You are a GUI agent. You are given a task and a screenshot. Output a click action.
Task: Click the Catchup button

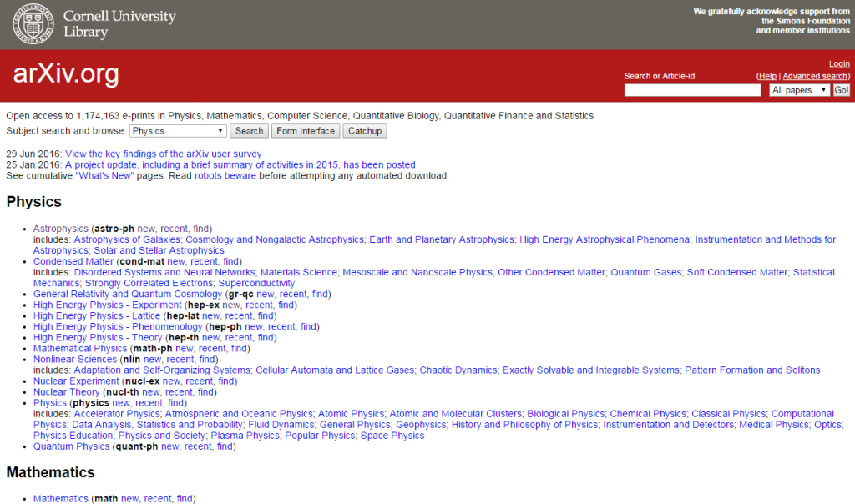(x=365, y=131)
